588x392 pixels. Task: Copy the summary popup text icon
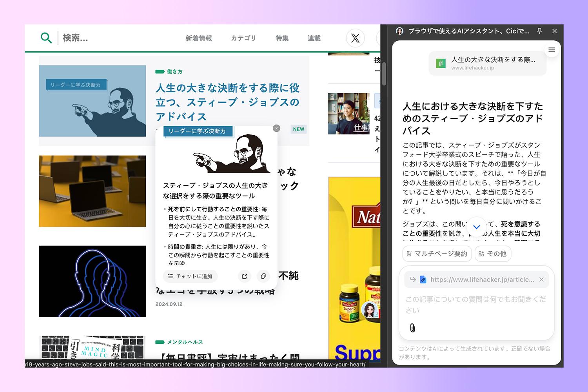tap(263, 276)
